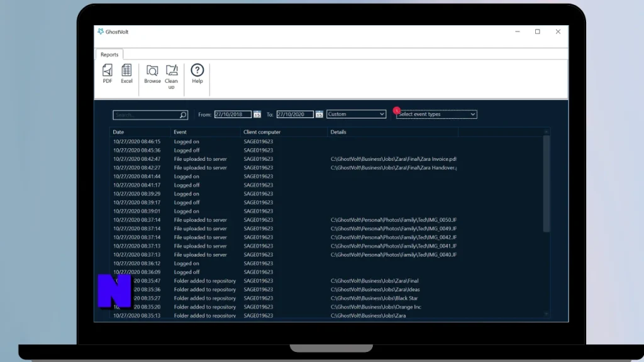Screen dimensions: 644x362
Task: Minimize the GhostVolt window
Action: point(518,31)
